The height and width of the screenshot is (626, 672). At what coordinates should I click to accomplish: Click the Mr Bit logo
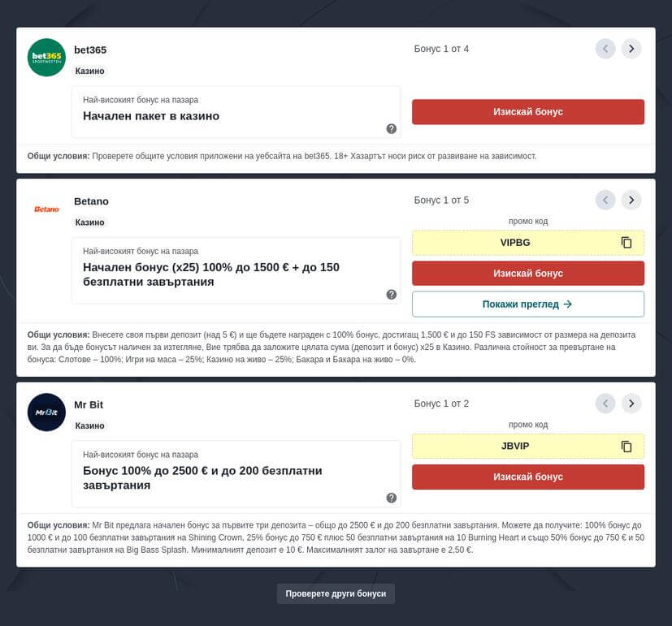coord(46,412)
